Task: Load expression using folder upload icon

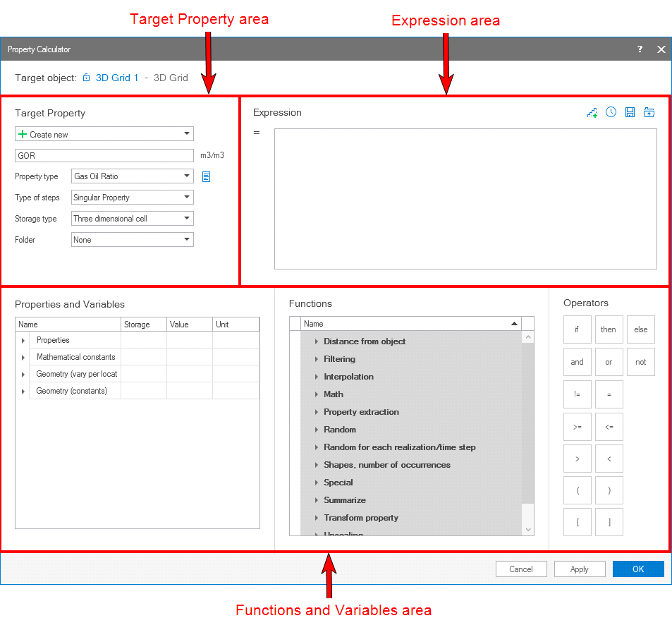Action: [x=649, y=113]
